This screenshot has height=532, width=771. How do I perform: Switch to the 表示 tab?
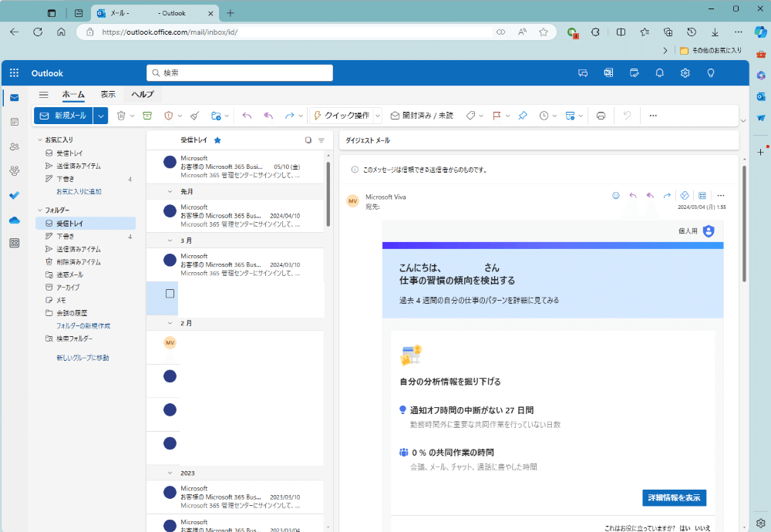point(108,94)
